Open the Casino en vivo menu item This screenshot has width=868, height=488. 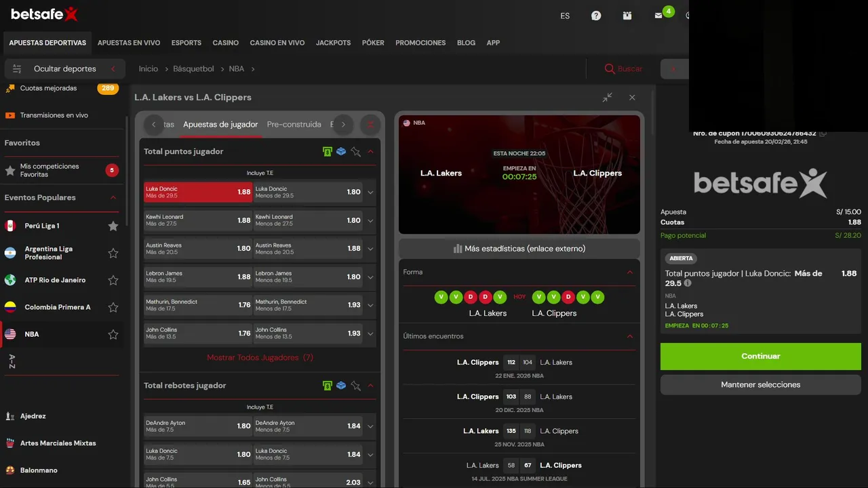pyautogui.click(x=277, y=43)
